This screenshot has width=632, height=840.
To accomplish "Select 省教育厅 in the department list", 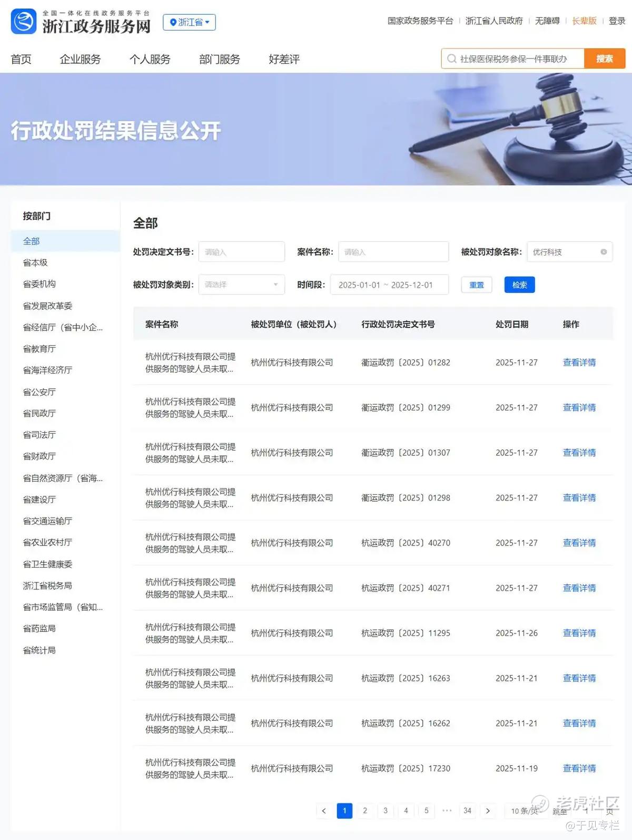I will [x=39, y=349].
